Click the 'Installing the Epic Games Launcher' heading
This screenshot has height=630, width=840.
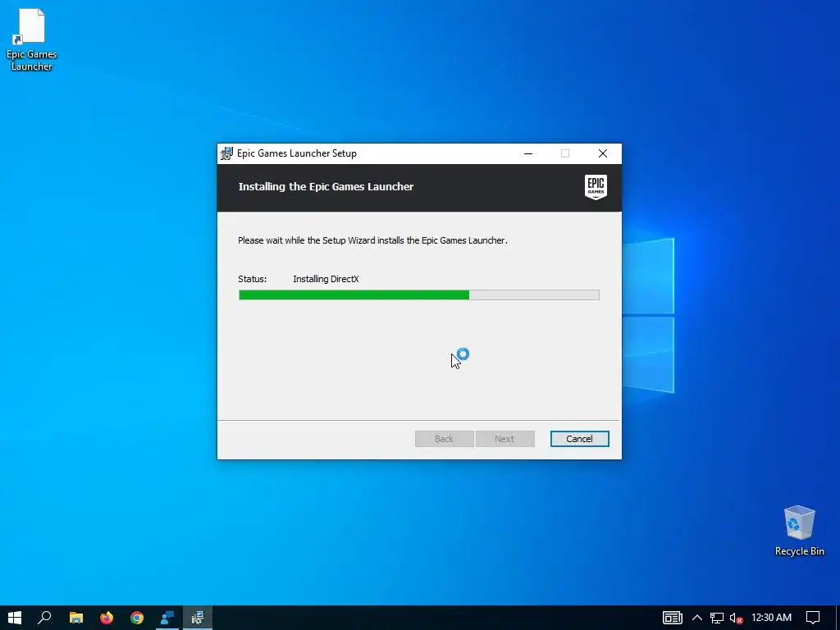tap(326, 186)
